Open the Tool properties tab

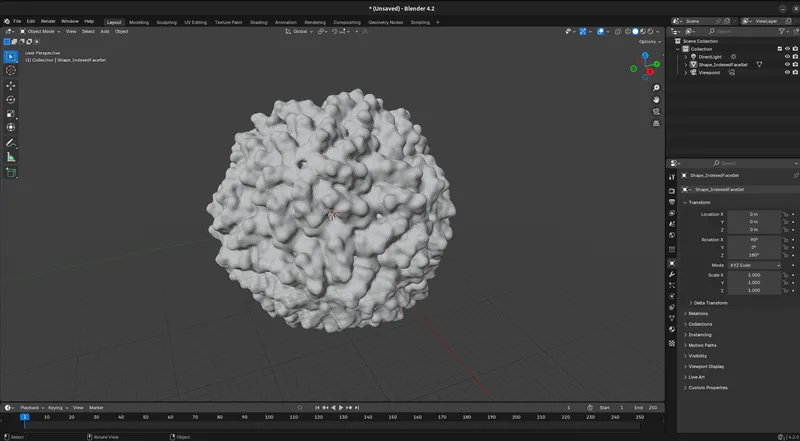coord(672,177)
